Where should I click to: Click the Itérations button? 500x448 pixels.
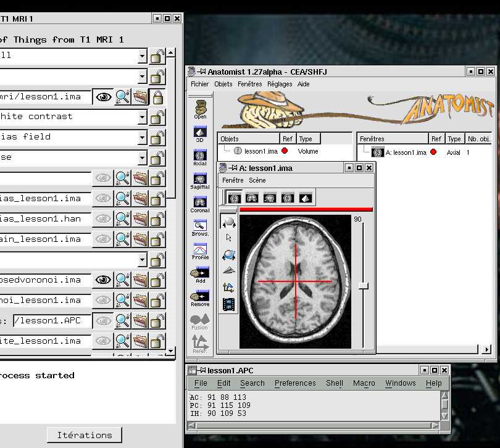pyautogui.click(x=85, y=435)
